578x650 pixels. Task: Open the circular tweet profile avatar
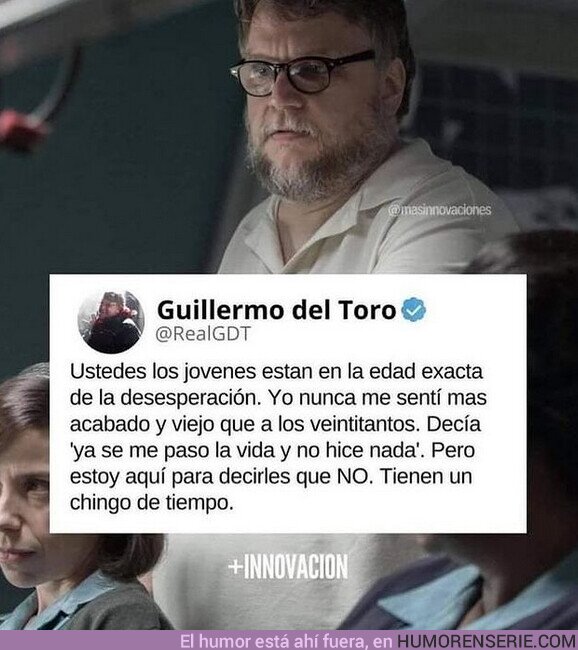(111, 322)
